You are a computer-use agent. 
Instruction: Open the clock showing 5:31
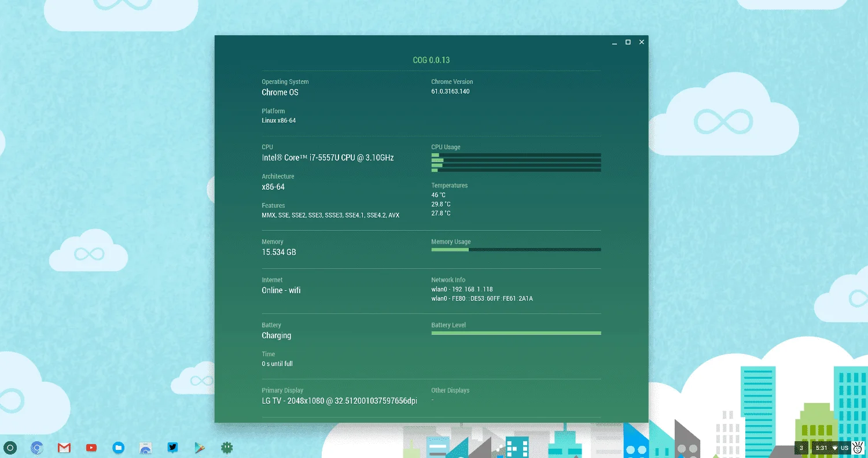[x=821, y=448]
